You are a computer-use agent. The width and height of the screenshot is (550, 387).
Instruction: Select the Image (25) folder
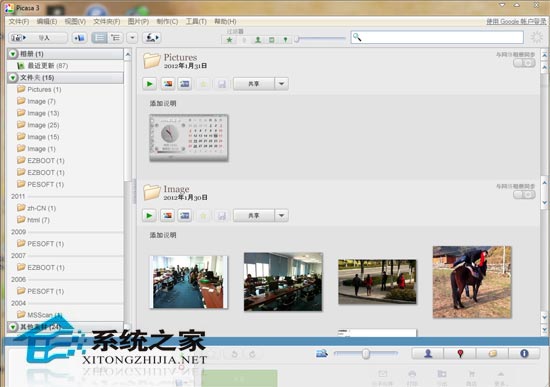pyautogui.click(x=38, y=125)
